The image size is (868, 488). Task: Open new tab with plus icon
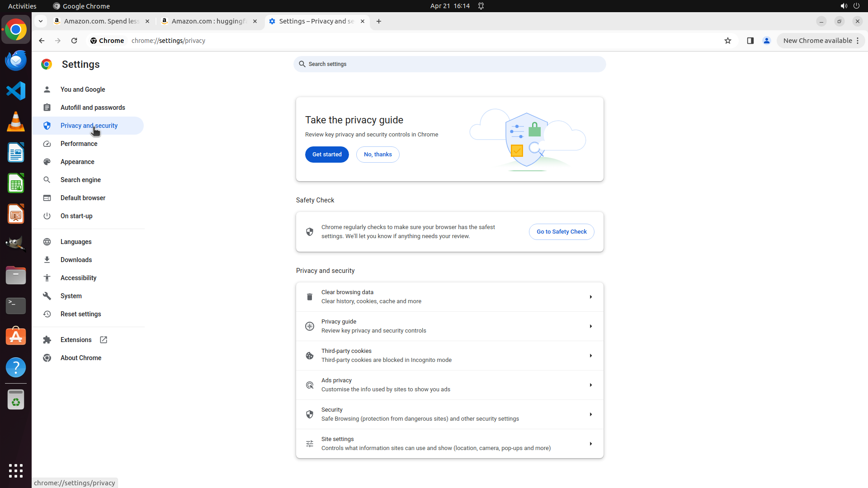click(x=379, y=21)
